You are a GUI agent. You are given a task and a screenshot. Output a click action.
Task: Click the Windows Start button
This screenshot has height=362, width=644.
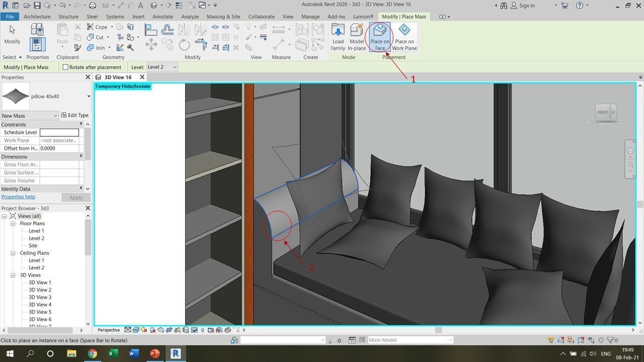pyautogui.click(x=10, y=353)
